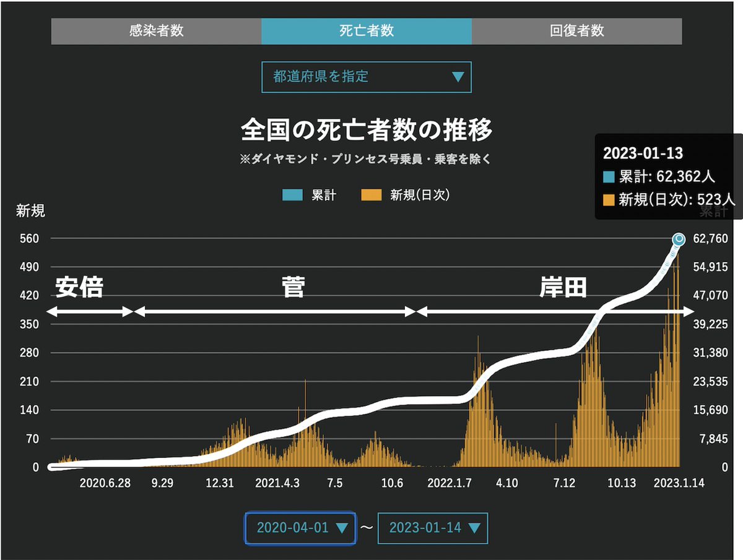Click the right axis value 47,070
This screenshot has height=560, width=743.
click(711, 296)
